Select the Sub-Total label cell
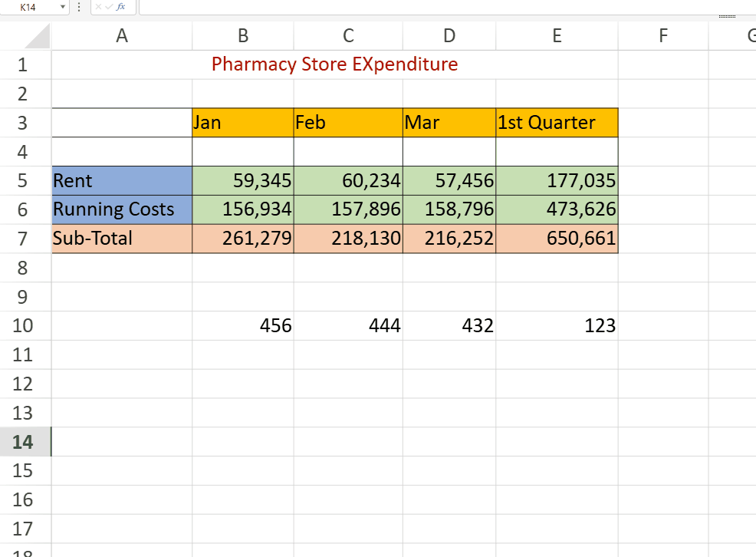This screenshot has width=756, height=557. tap(122, 239)
